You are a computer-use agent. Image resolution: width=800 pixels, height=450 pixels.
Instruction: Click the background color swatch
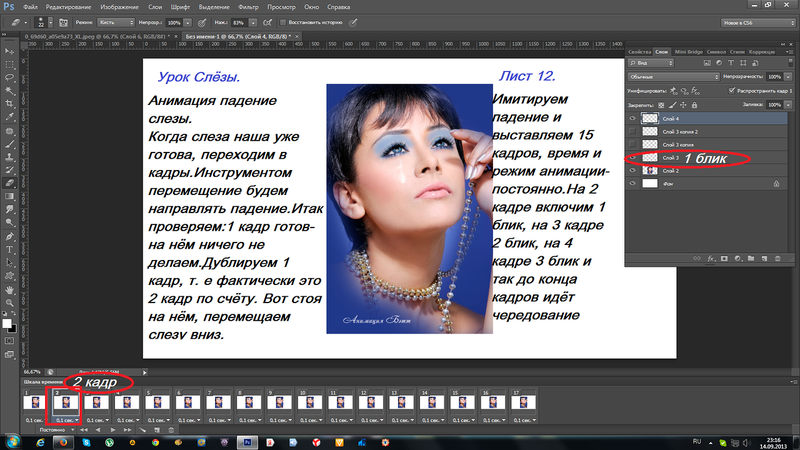tap(12, 329)
